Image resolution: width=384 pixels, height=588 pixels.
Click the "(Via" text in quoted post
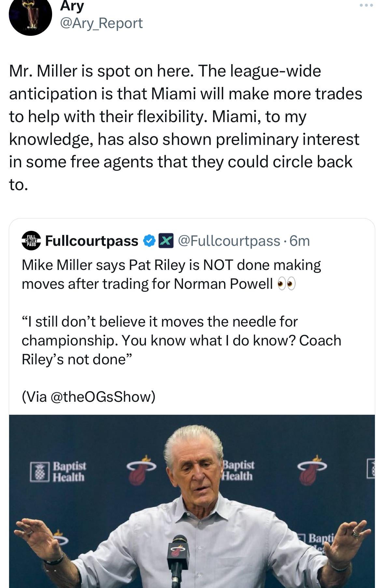click(x=34, y=397)
